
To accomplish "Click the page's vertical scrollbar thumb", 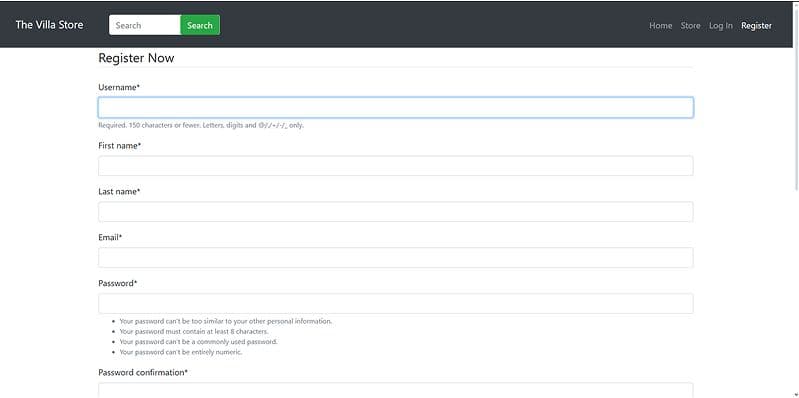I will click(796, 97).
